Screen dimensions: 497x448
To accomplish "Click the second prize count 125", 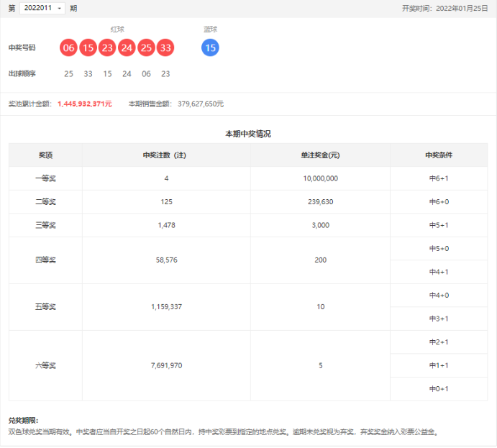I will click(x=166, y=202).
